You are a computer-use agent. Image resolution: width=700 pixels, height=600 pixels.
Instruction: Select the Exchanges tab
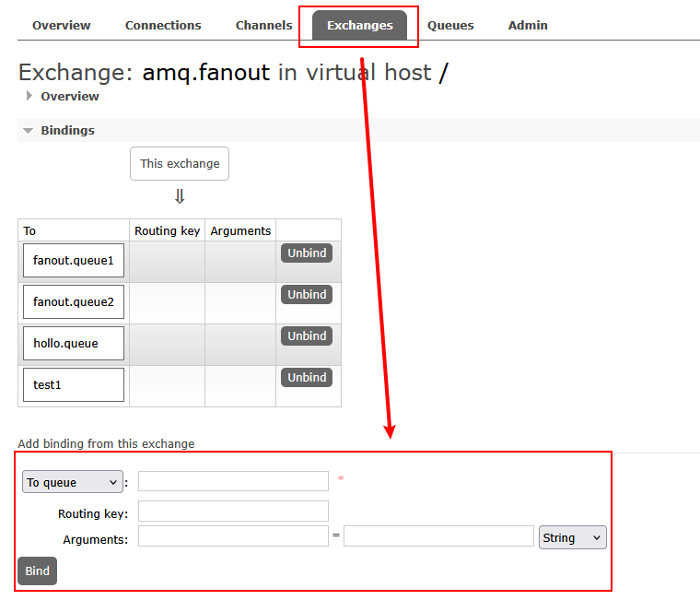coord(359,25)
